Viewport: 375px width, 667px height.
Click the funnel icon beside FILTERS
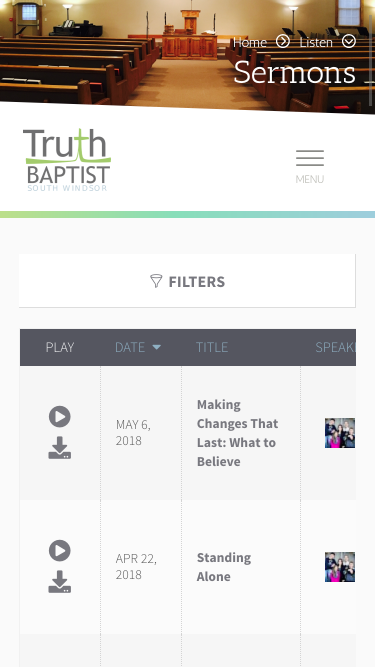(156, 281)
